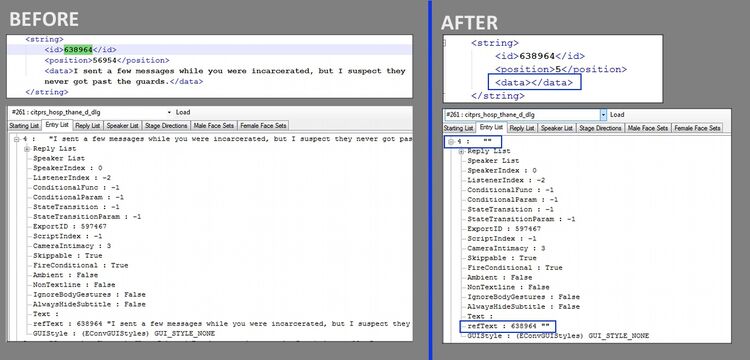750x360 pixels.
Task: Open the AFTER dialog dropdown arrow
Action: tap(603, 115)
